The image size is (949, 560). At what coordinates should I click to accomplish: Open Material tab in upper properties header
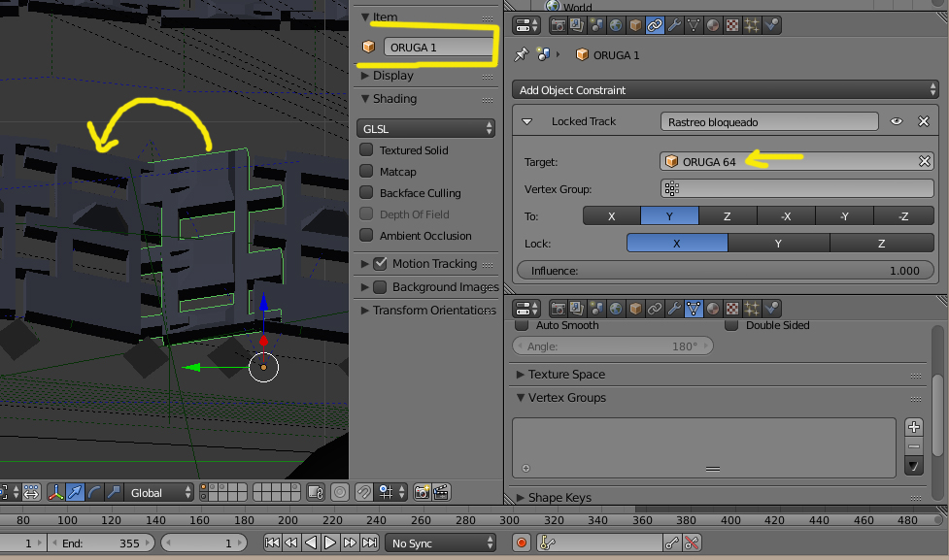pos(712,25)
